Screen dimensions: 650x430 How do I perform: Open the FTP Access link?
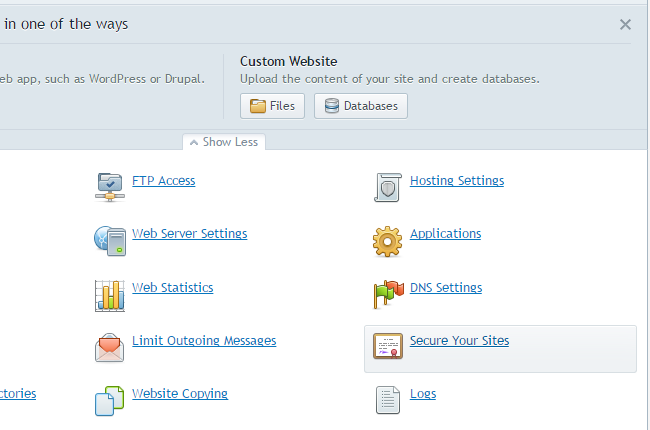tap(163, 181)
